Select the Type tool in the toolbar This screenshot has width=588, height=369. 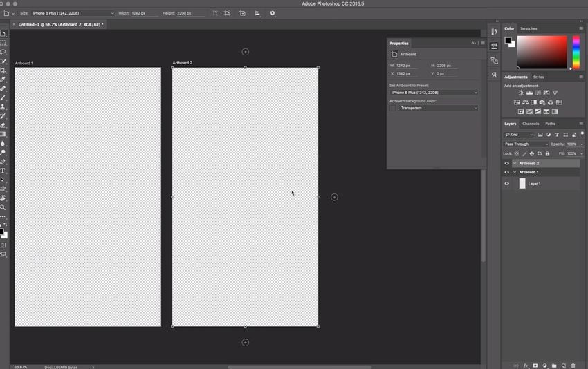tap(3, 171)
